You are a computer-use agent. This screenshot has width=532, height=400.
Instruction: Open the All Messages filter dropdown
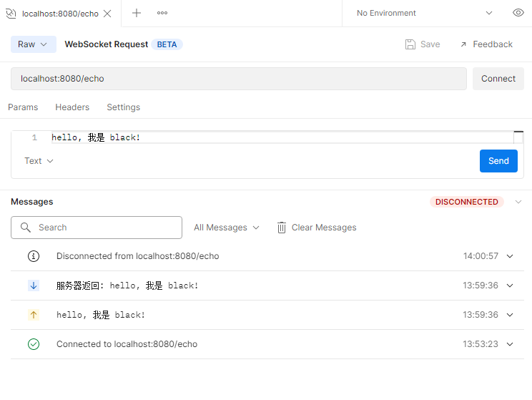227,228
